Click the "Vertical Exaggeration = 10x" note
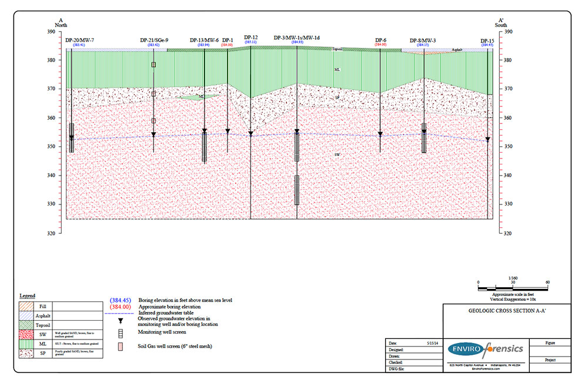 513,300
